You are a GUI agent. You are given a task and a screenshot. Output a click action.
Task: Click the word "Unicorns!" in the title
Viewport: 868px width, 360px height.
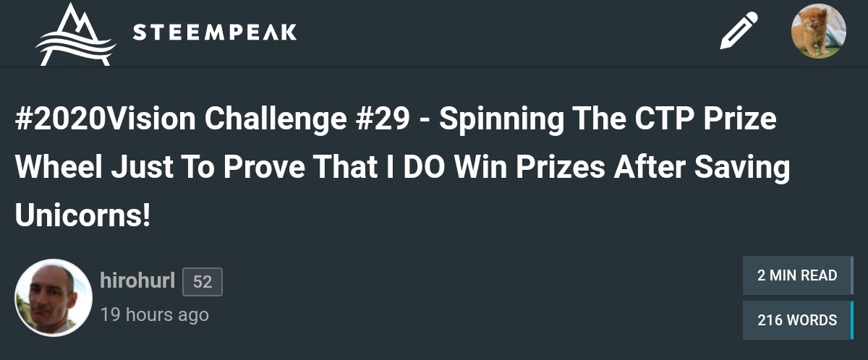point(83,217)
